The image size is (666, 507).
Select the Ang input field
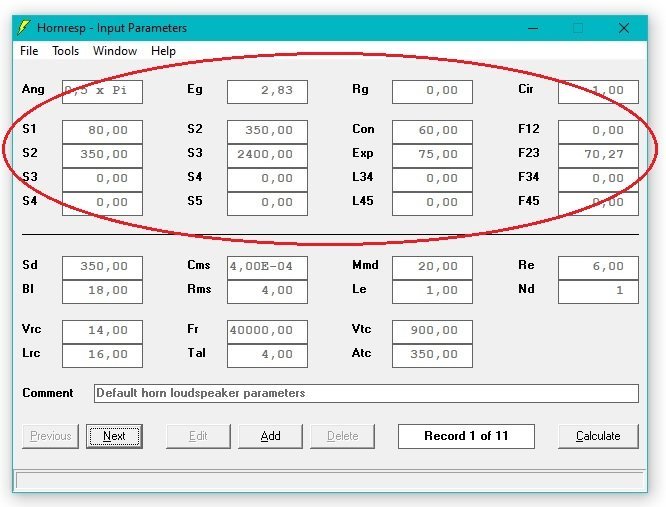102,92
